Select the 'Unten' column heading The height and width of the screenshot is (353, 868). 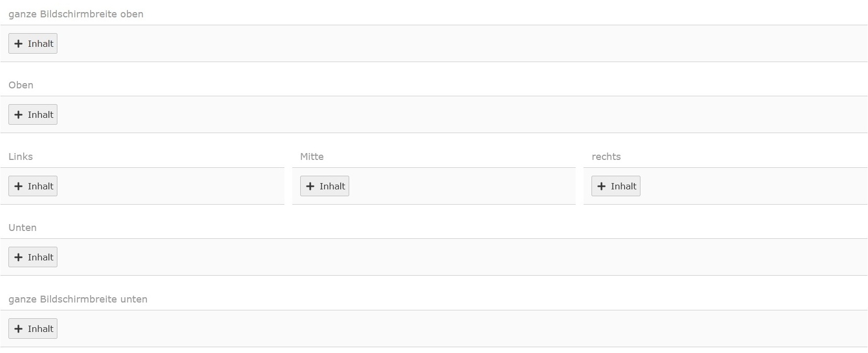pos(23,228)
